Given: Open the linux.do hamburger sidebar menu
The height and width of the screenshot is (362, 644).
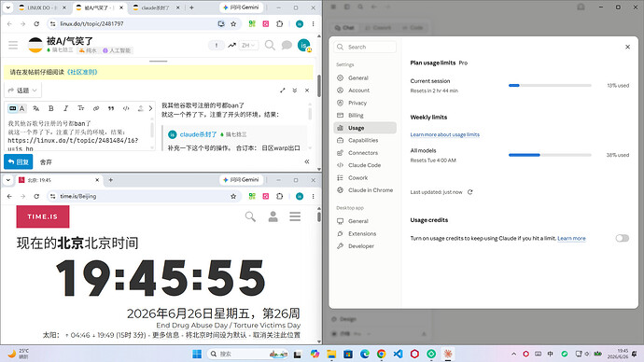Looking at the screenshot, I should coord(13,45).
